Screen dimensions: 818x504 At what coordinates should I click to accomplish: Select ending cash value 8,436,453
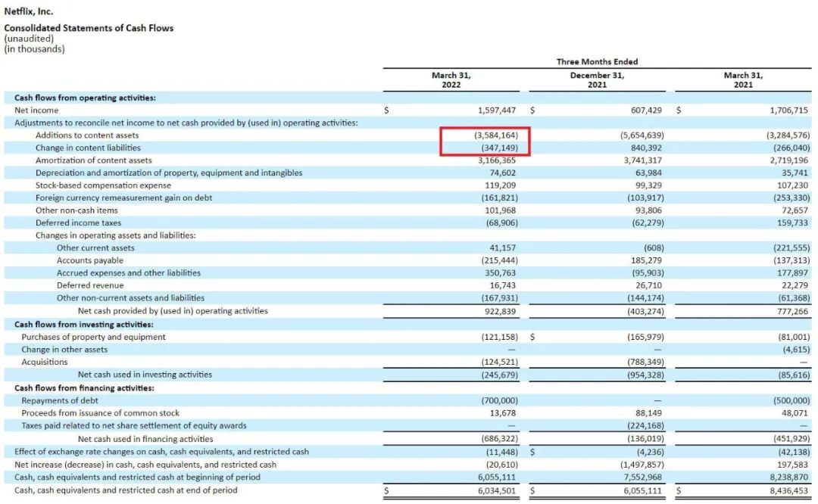[788, 490]
